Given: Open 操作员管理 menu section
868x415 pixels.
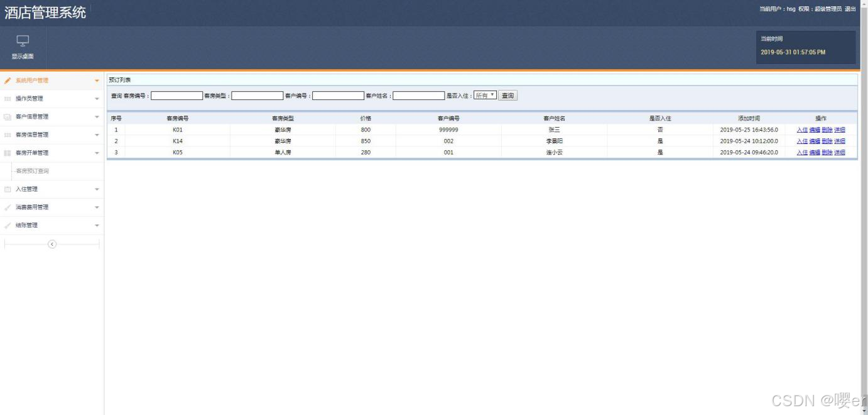Looking at the screenshot, I should 52,99.
